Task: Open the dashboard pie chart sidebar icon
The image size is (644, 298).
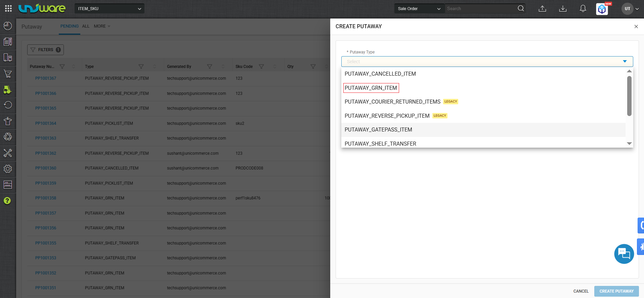Action: [x=8, y=26]
